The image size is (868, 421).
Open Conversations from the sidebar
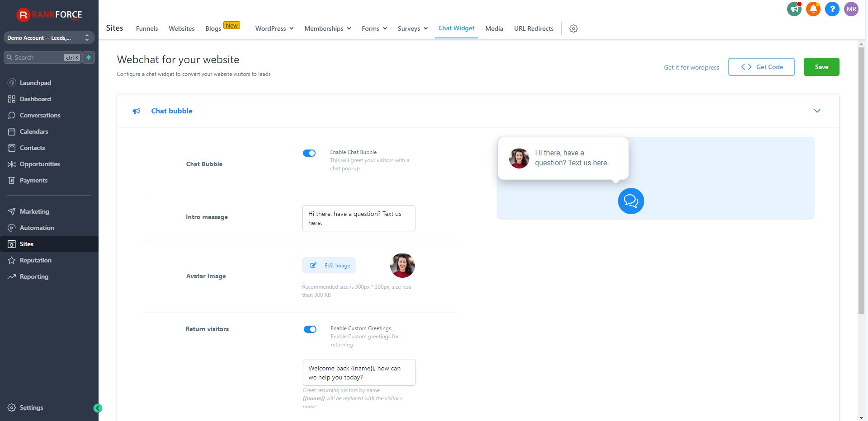point(40,115)
